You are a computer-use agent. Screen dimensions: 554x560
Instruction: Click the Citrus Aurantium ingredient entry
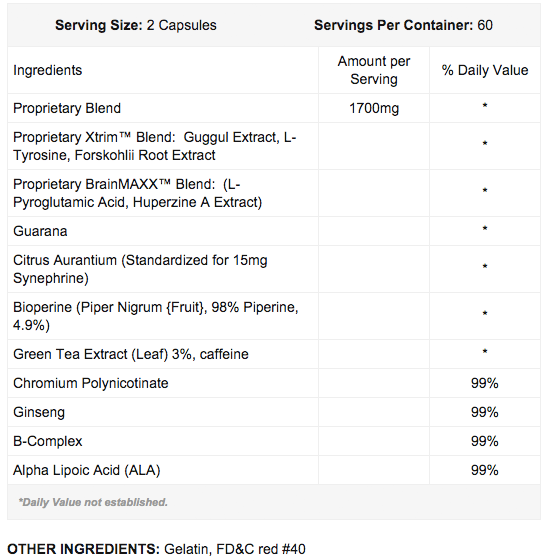pos(140,269)
